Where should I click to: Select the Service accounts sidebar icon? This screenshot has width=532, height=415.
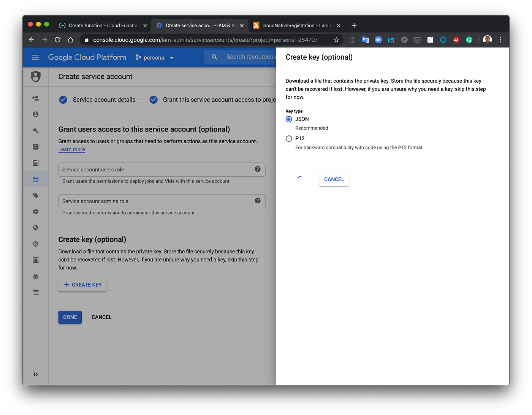35,179
